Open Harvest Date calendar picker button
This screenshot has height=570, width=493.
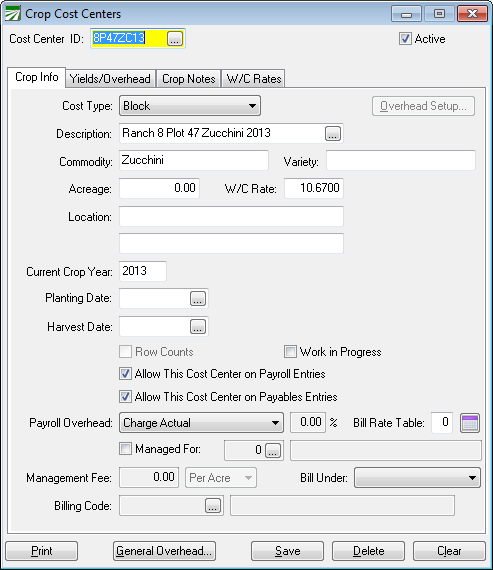coord(198,326)
